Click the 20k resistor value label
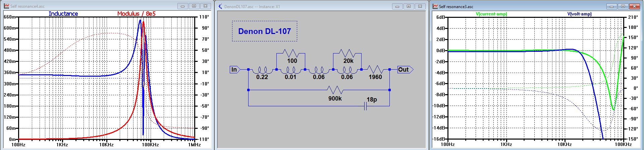644x150 pixels. pyautogui.click(x=348, y=61)
